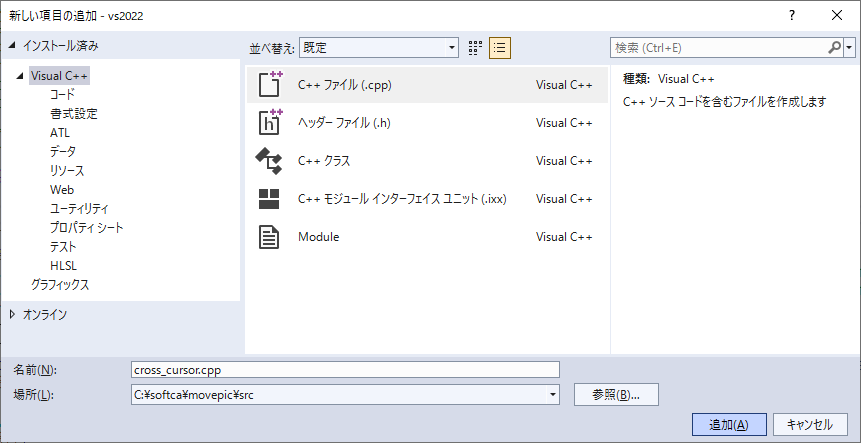Select the Header File (.h) template icon
This screenshot has height=443, width=861.
coord(269,123)
